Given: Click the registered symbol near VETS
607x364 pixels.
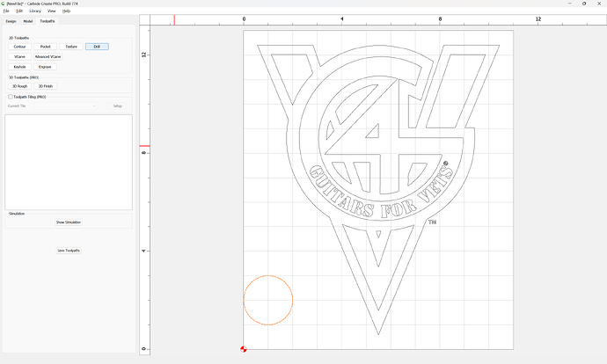Looking at the screenshot, I should (445, 164).
